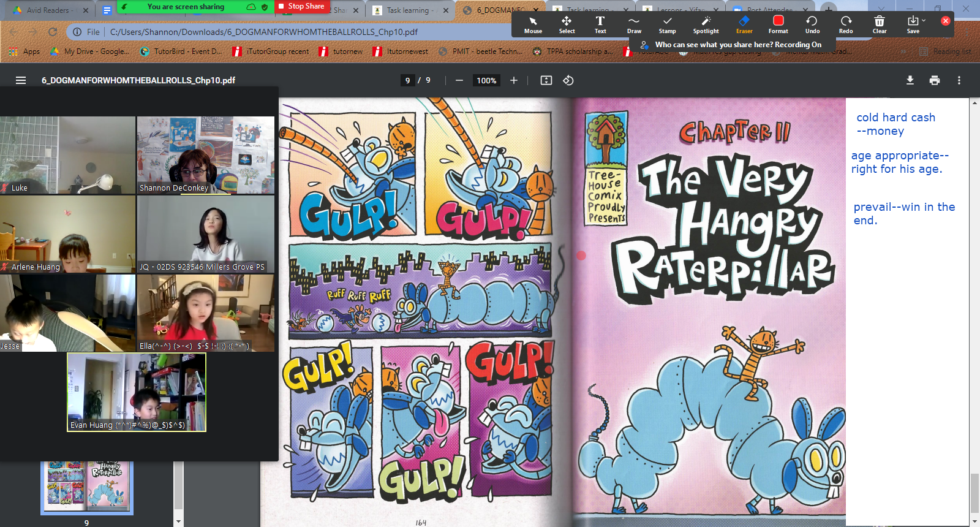Close the Zoom annotation toolbar
This screenshot has width=980, height=527.
(946, 21)
